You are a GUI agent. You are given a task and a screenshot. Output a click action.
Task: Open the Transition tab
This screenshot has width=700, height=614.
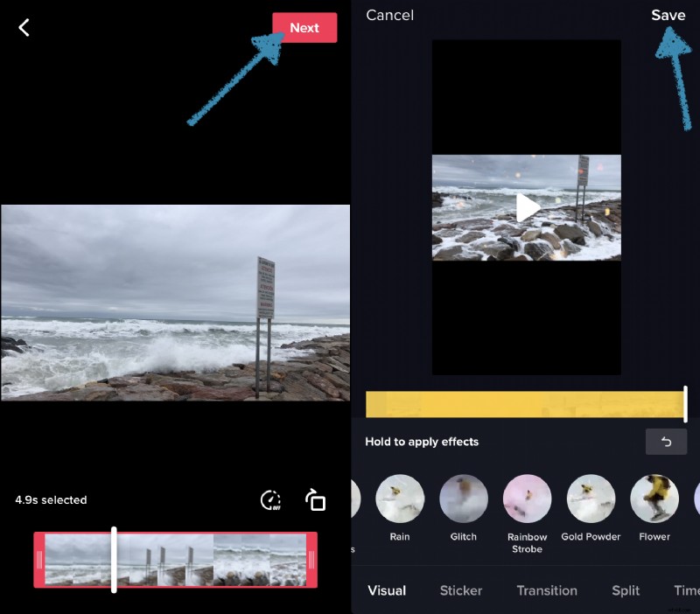547,590
